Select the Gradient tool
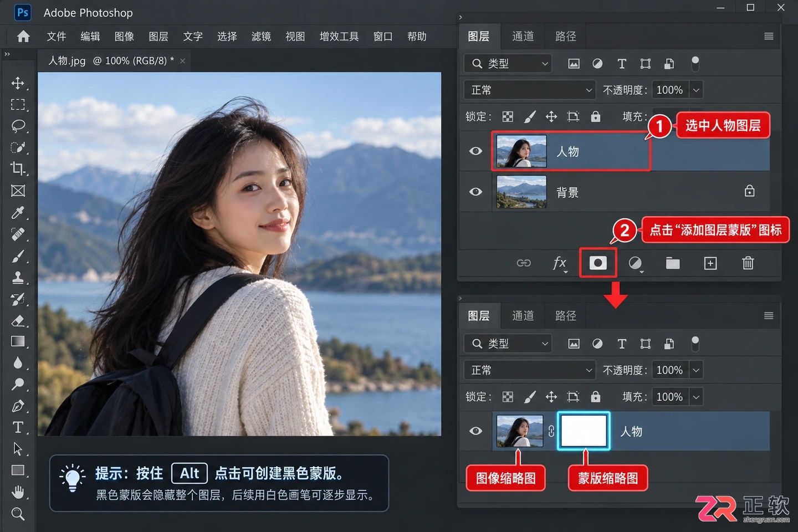Viewport: 798px width, 532px height. tap(18, 341)
